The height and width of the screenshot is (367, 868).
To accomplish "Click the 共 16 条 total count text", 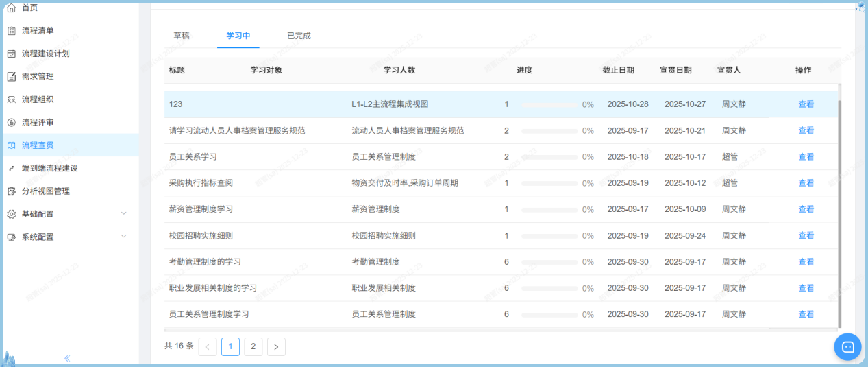I will pos(179,346).
